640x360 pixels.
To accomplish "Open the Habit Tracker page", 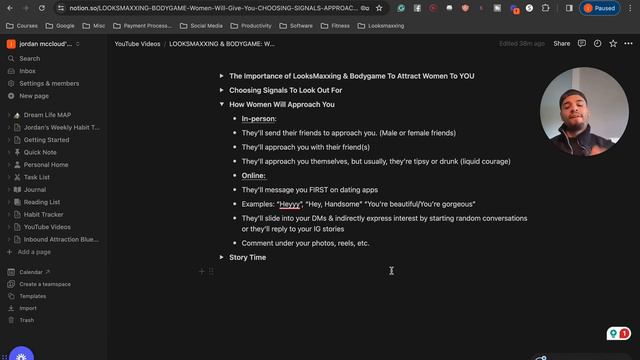I will [43, 215].
